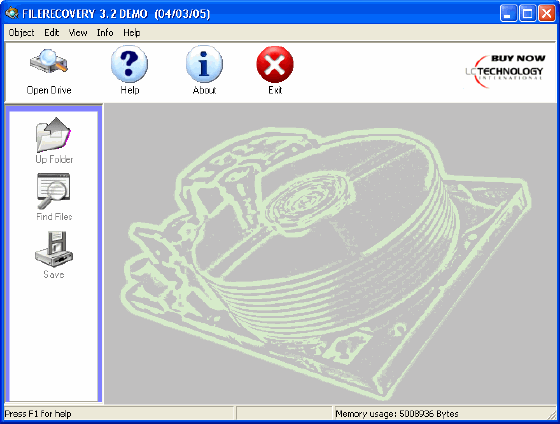Image resolution: width=560 pixels, height=424 pixels.
Task: Click the red Exit icon
Action: coord(275,64)
